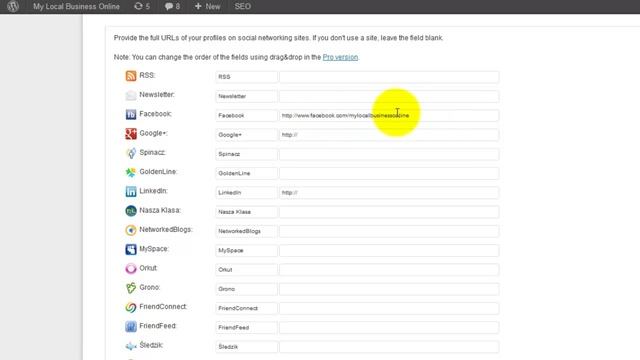Focus the Spinacz URL field
The width and height of the screenshot is (640, 360).
389,154
